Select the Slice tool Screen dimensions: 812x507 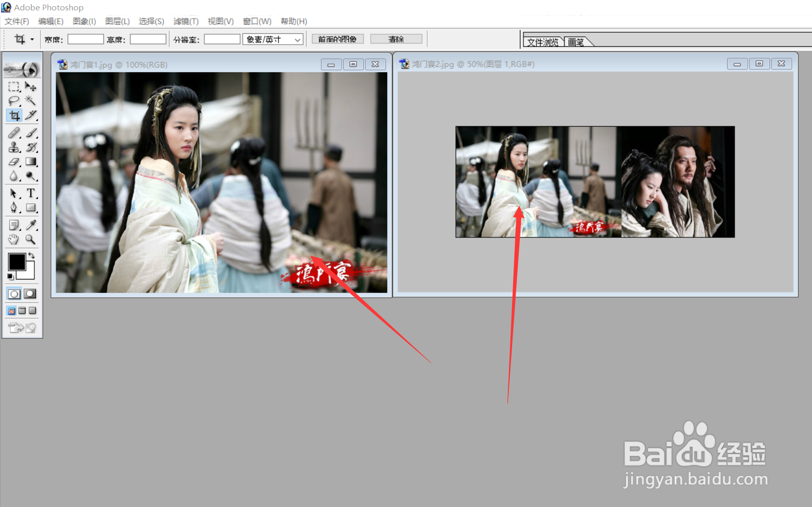click(x=31, y=115)
